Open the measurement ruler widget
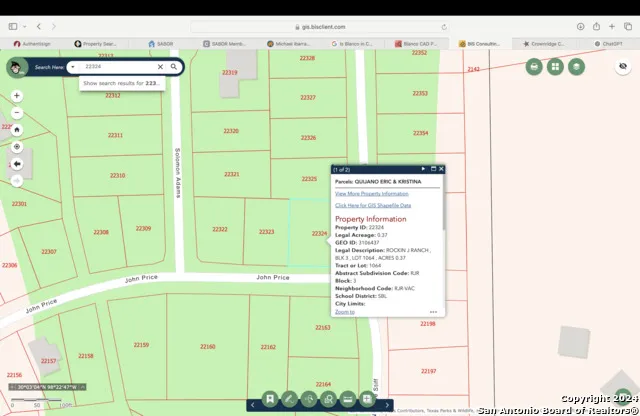The height and width of the screenshot is (416, 640). (348, 399)
